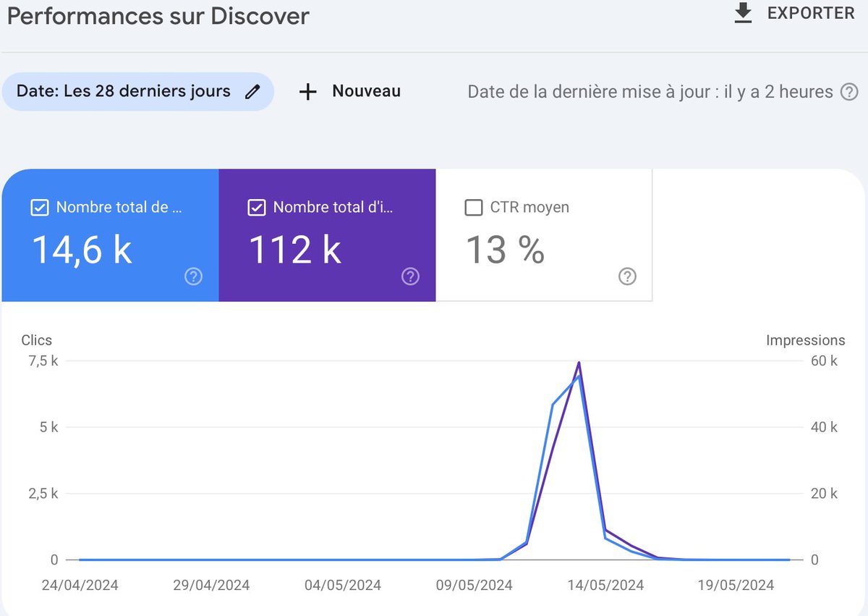Click the 09/05/2024 axis label
This screenshot has width=868, height=616.
[x=474, y=585]
